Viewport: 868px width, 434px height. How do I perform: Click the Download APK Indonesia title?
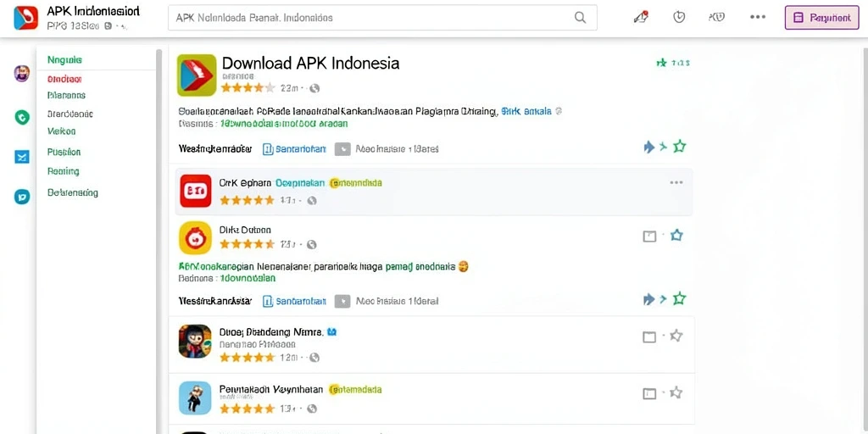pos(310,63)
